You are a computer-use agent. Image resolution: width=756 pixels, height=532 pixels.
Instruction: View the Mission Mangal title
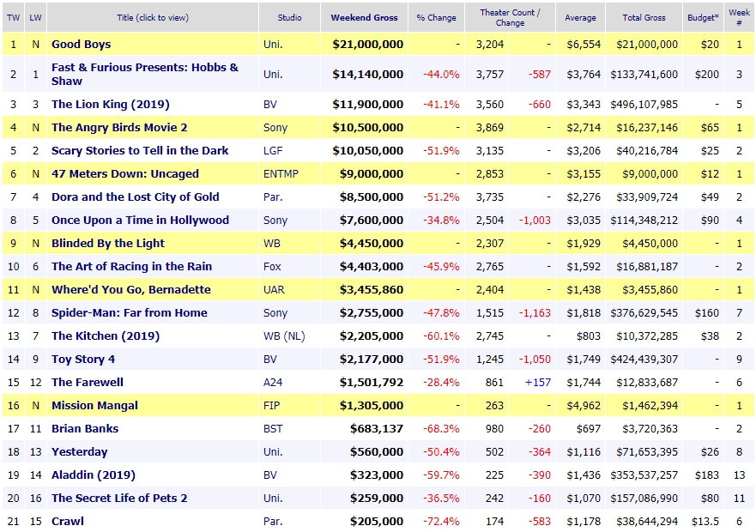(x=94, y=406)
